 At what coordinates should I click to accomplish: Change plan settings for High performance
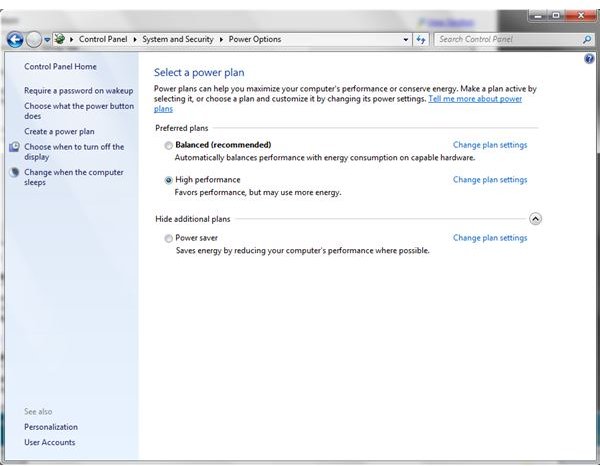point(490,180)
